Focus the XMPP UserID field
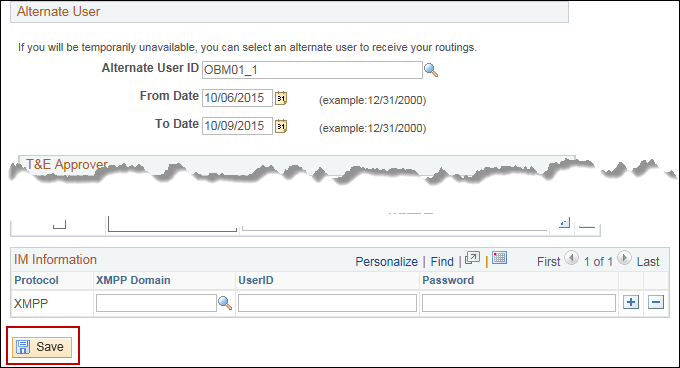Image resolution: width=680 pixels, height=368 pixels. 327,303
